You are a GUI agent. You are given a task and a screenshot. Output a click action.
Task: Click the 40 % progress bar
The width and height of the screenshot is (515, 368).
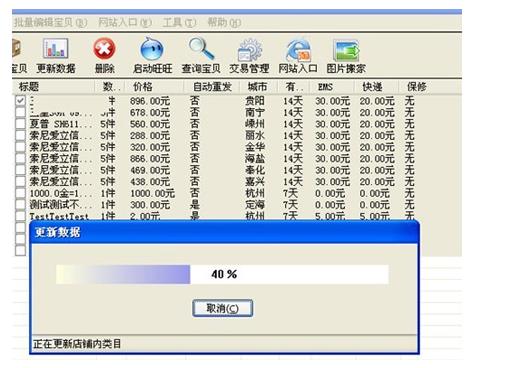click(222, 274)
